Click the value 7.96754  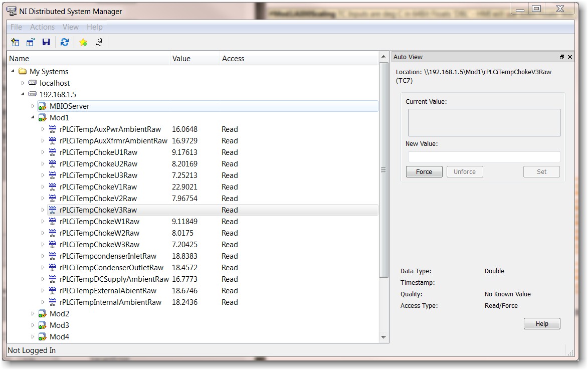[x=184, y=199]
